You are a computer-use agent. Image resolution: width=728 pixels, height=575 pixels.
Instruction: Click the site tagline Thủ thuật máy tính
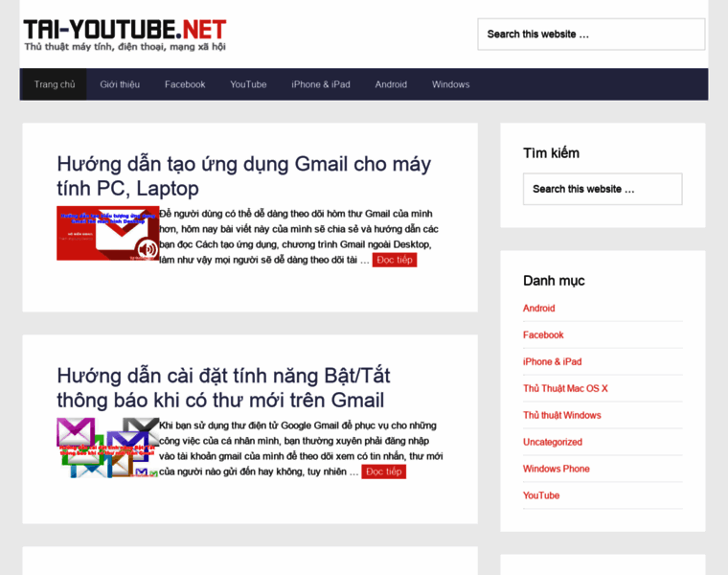[125, 46]
